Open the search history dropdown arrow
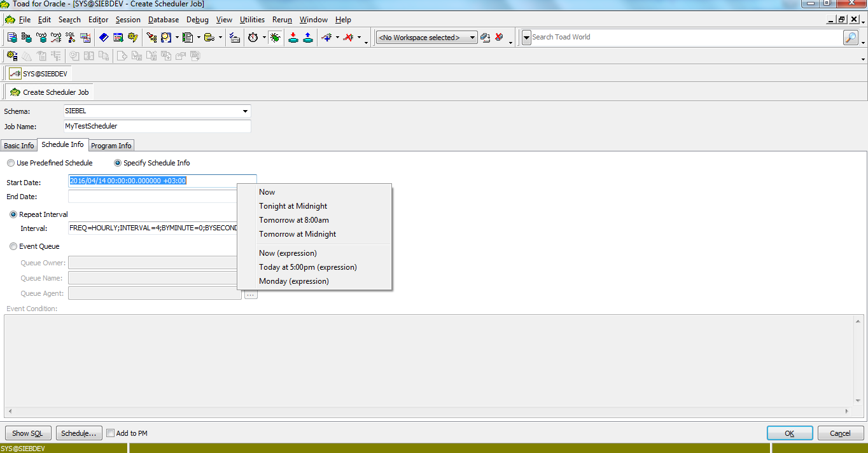The width and height of the screenshot is (868, 453). (526, 37)
